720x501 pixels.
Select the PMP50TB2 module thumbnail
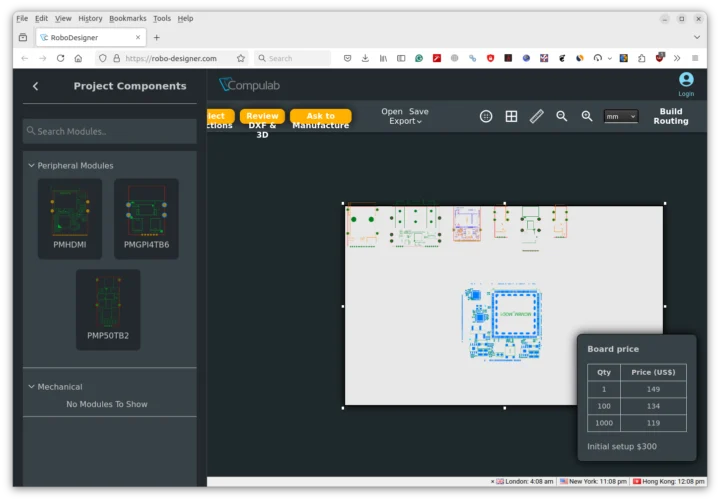(108, 310)
